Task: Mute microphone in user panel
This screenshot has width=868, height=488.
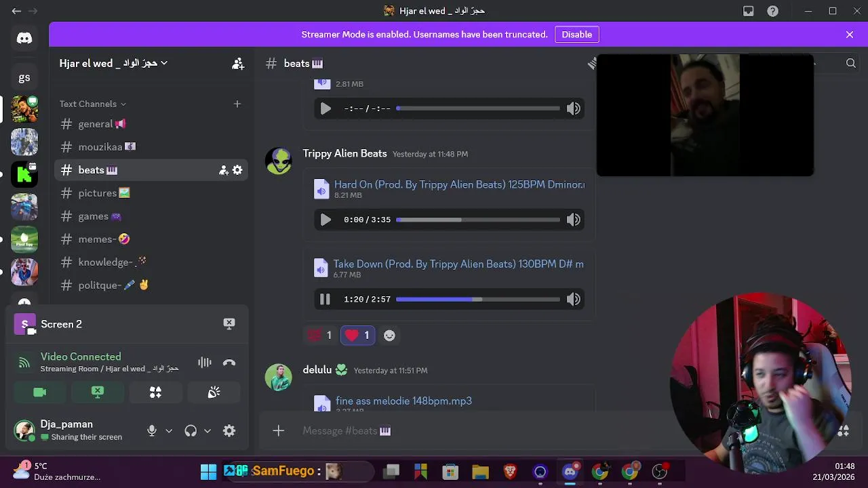Action: point(152,430)
